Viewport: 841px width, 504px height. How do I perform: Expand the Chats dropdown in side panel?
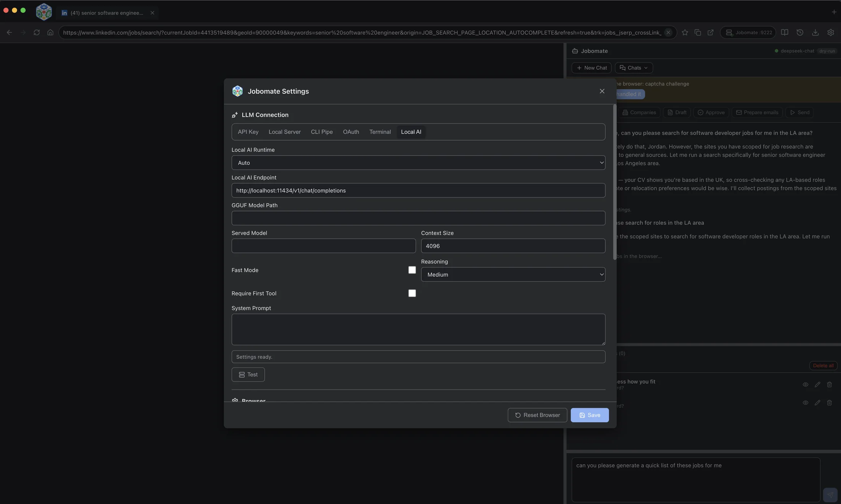pos(634,68)
